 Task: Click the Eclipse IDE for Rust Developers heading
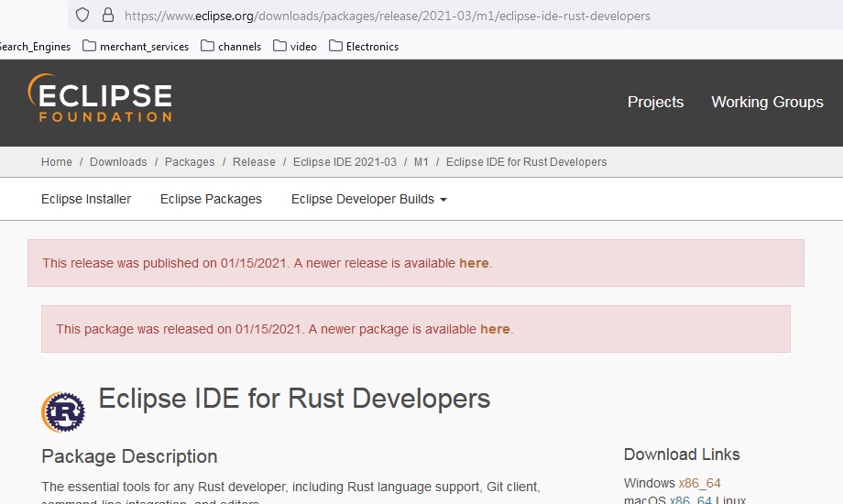[x=294, y=400]
